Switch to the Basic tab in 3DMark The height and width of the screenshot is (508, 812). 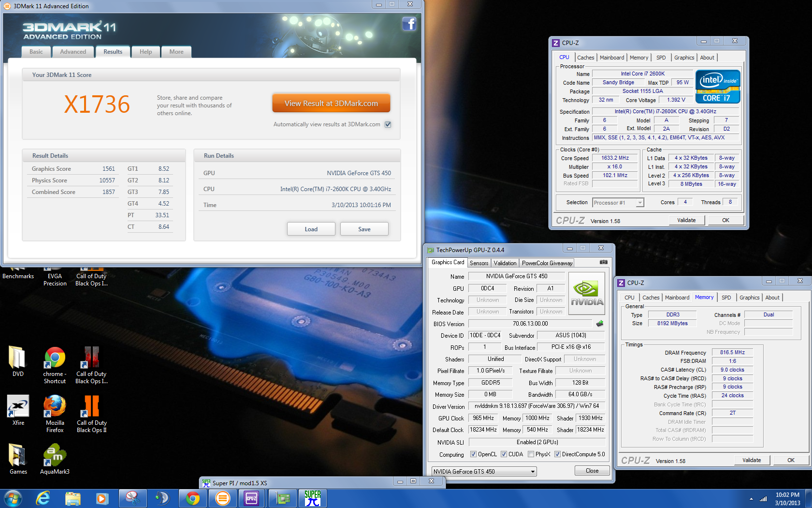click(x=36, y=52)
